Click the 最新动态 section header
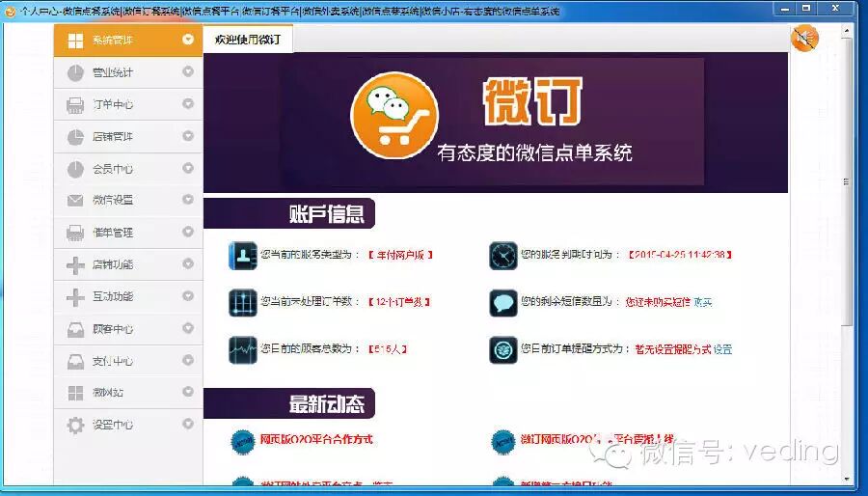The image size is (868, 496). click(x=289, y=403)
